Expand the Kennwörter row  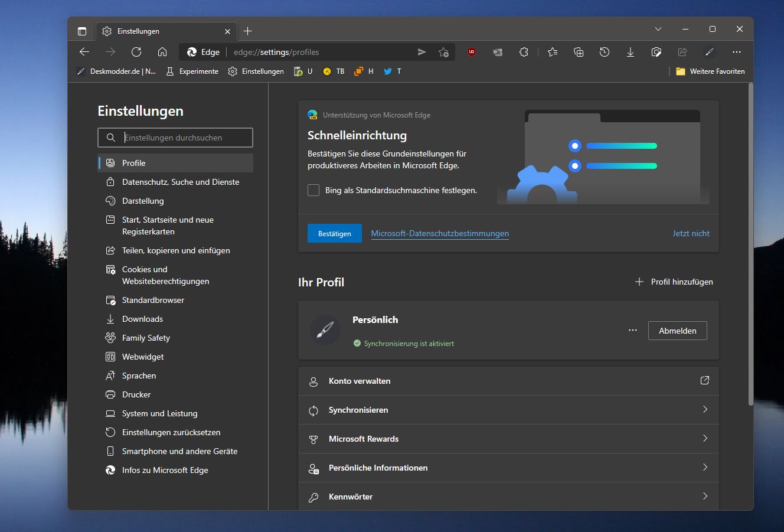click(x=509, y=496)
